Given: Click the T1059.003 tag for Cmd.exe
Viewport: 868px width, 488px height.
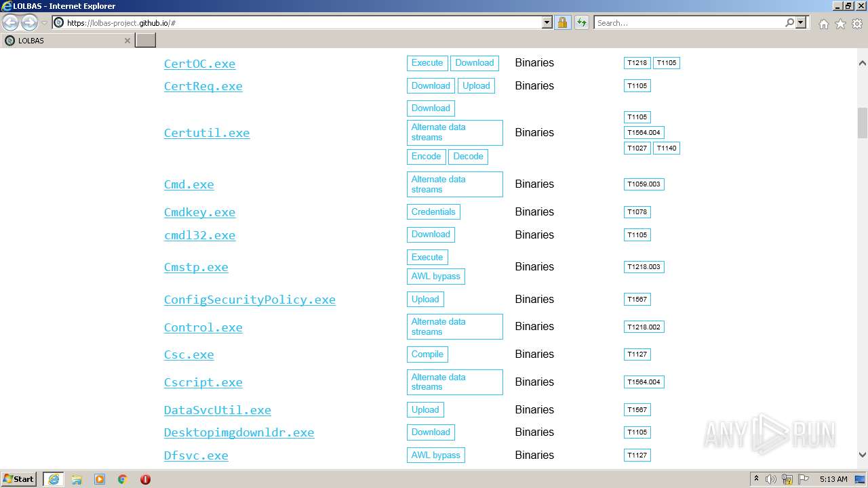Looking at the screenshot, I should tap(644, 184).
